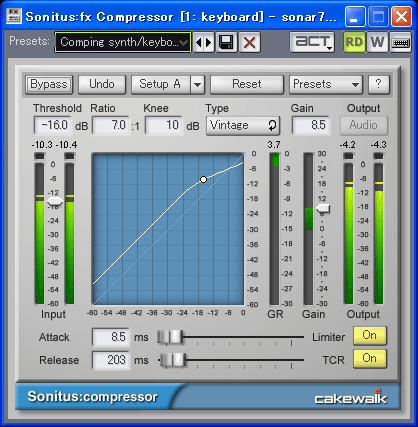This screenshot has height=427, width=418.
Task: Close the Sonitus:fx Compressor window
Action: (x=401, y=16)
